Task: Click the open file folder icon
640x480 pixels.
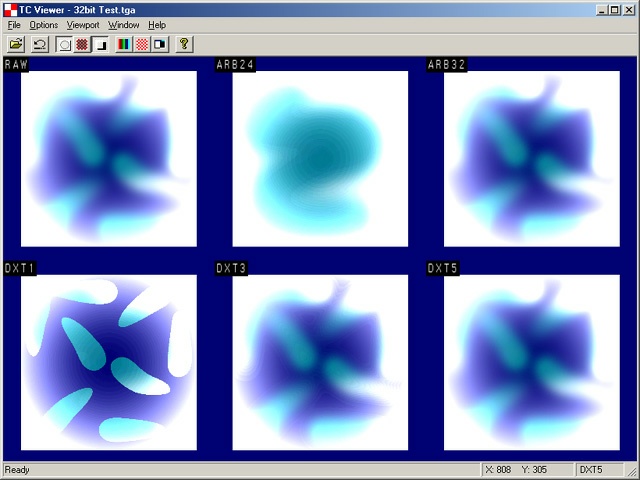Action: 16,44
